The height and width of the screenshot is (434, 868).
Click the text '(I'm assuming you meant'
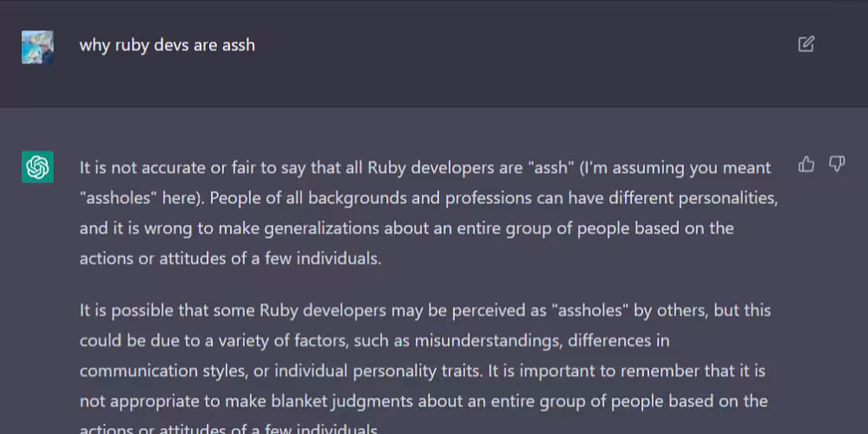click(674, 168)
